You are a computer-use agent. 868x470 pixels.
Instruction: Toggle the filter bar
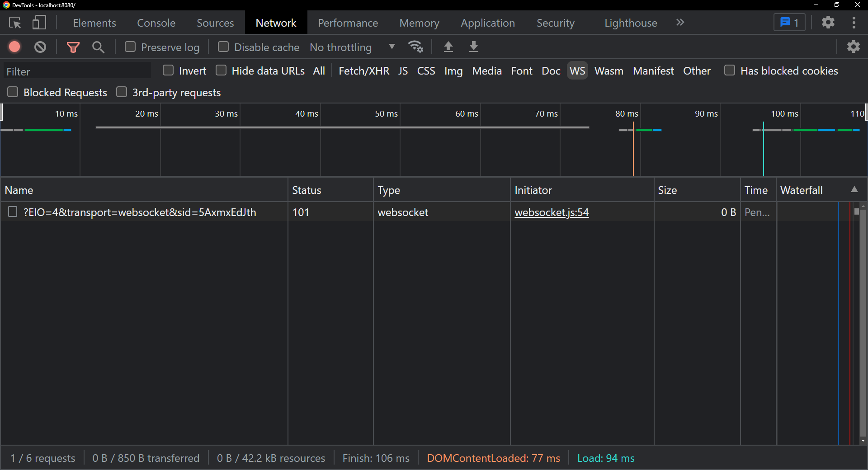[x=72, y=47]
